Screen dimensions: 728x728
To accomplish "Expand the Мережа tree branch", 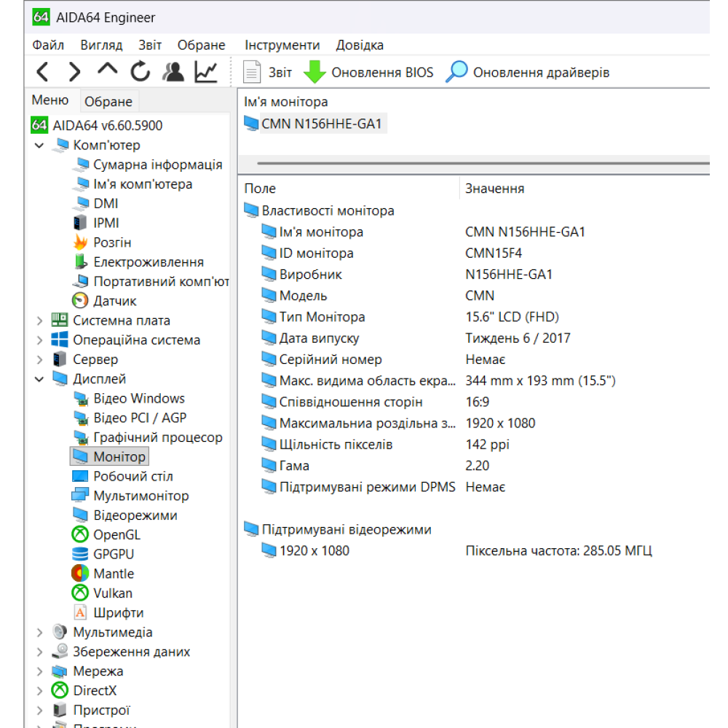I will click(39, 671).
